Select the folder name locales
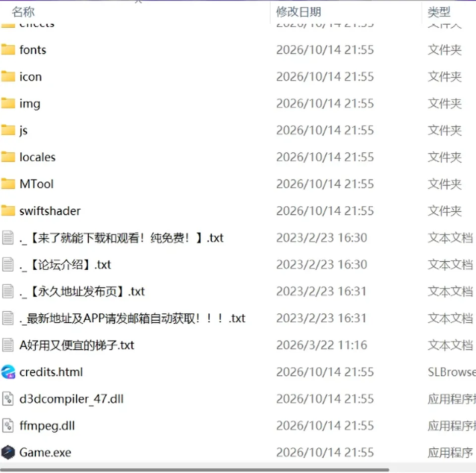This screenshot has height=473, width=476. (x=38, y=157)
